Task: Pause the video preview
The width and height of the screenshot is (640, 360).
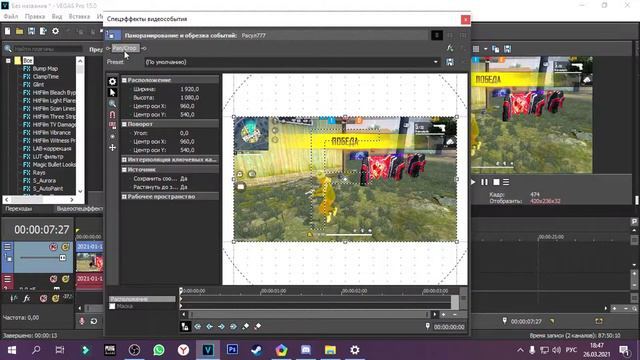Action: click(x=484, y=182)
